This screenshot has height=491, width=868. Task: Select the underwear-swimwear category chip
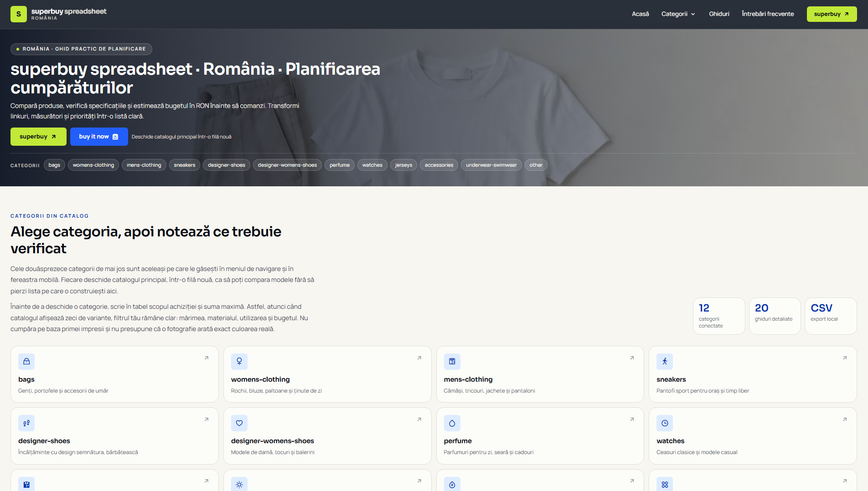(x=491, y=165)
